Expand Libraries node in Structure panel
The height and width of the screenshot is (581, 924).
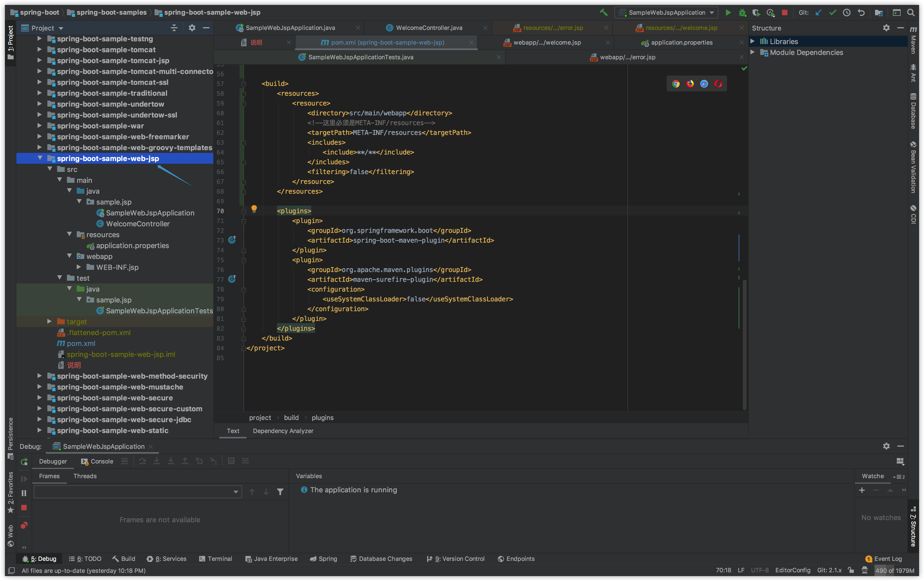coord(753,41)
